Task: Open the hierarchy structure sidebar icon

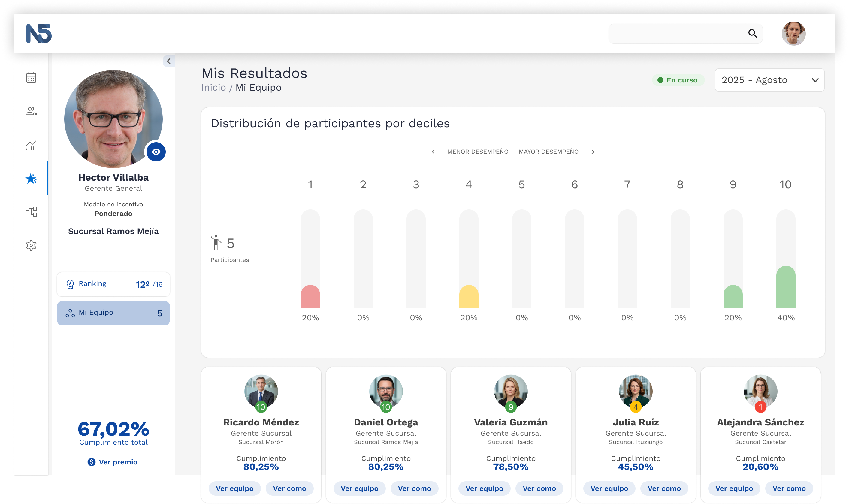Action: tap(31, 211)
